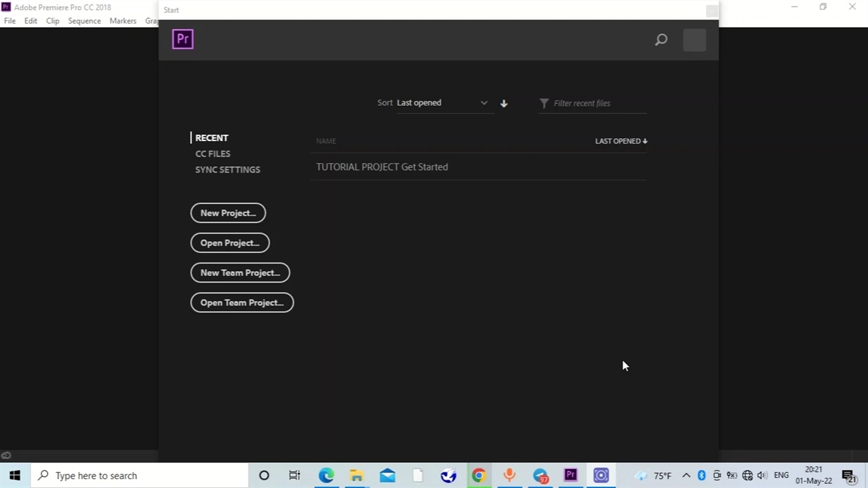Open Premiere Pro from the taskbar

[x=570, y=475]
